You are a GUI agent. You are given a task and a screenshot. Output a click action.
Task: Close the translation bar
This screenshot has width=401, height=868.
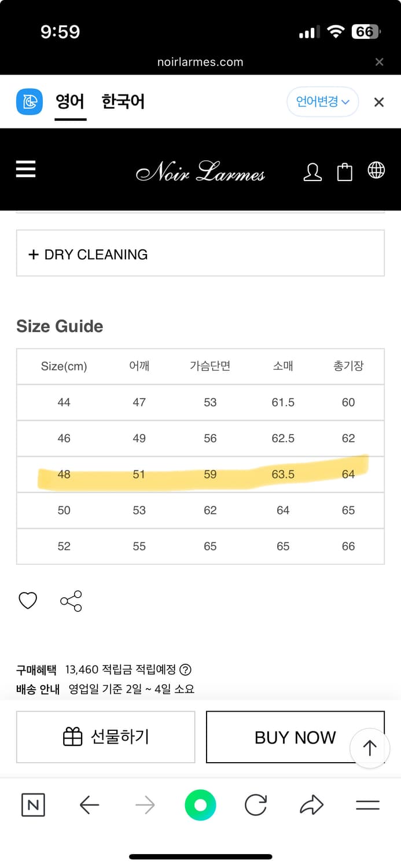[379, 102]
